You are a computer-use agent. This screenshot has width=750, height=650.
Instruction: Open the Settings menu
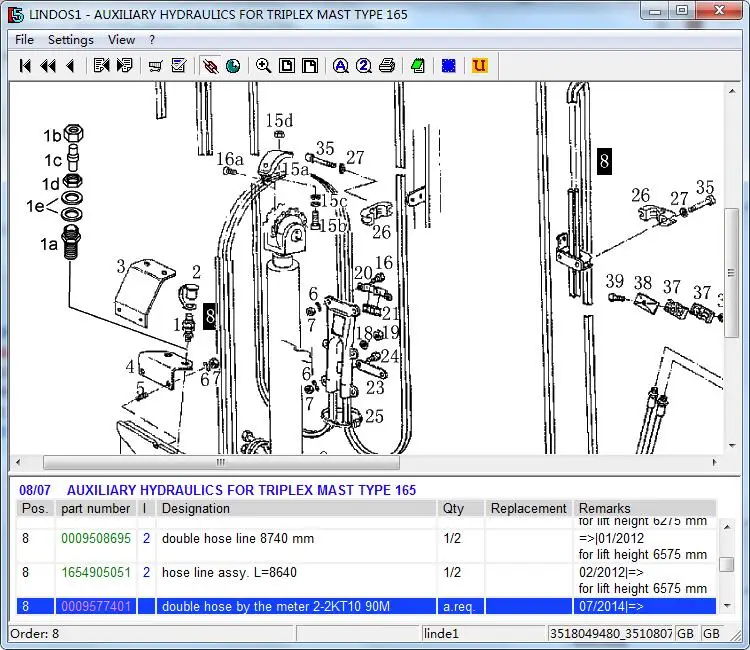click(70, 40)
